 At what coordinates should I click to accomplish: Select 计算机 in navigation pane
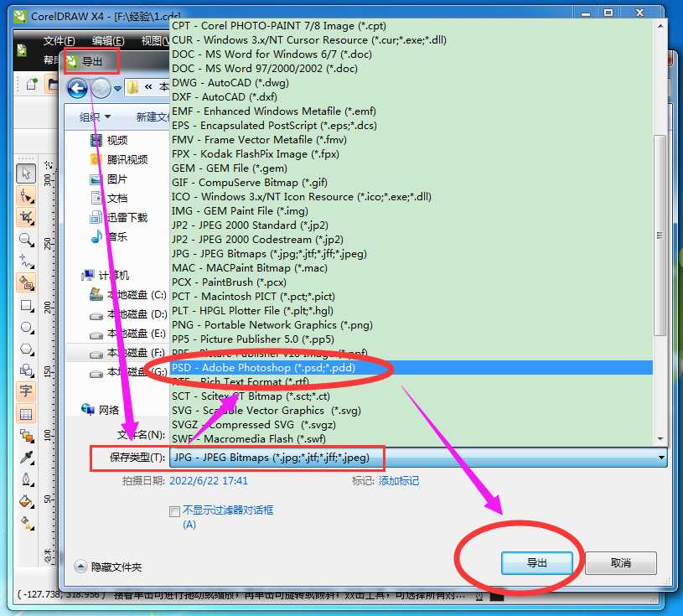(105, 276)
